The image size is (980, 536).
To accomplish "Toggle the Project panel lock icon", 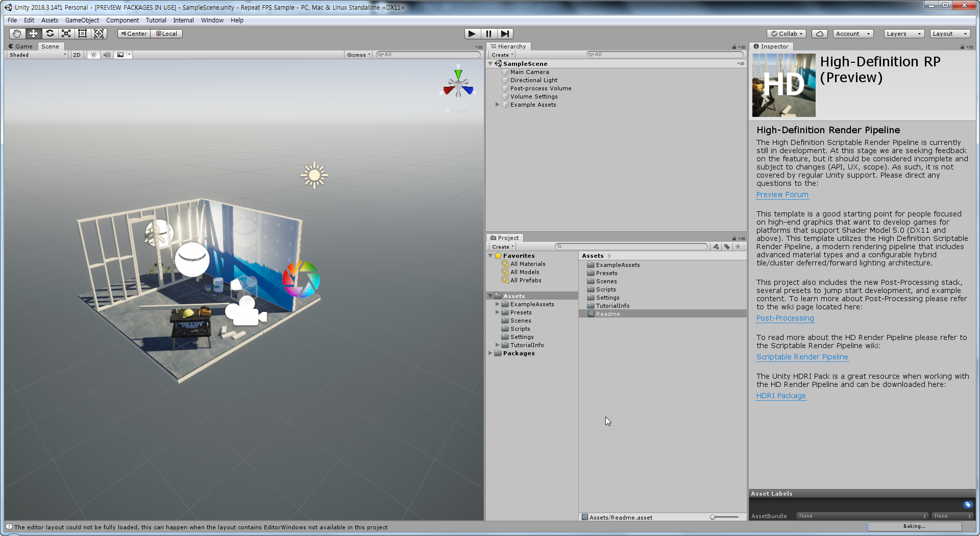I will coord(734,238).
